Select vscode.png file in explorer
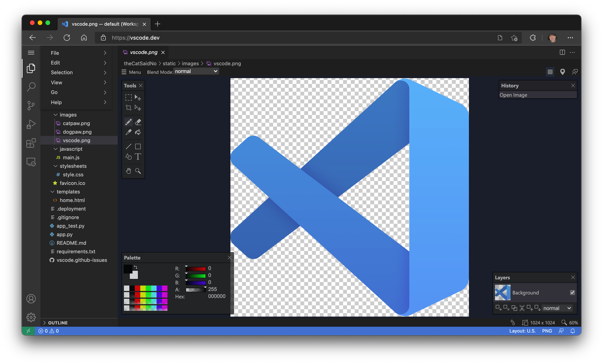 click(x=77, y=140)
